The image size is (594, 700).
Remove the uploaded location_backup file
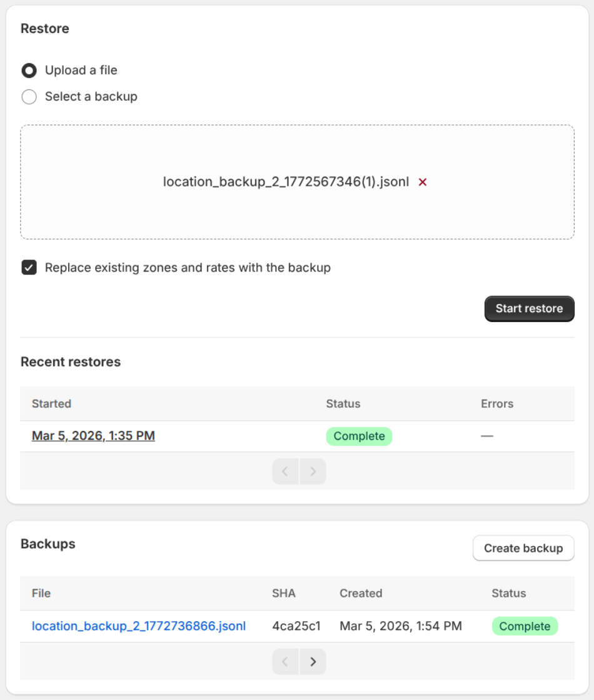point(423,182)
